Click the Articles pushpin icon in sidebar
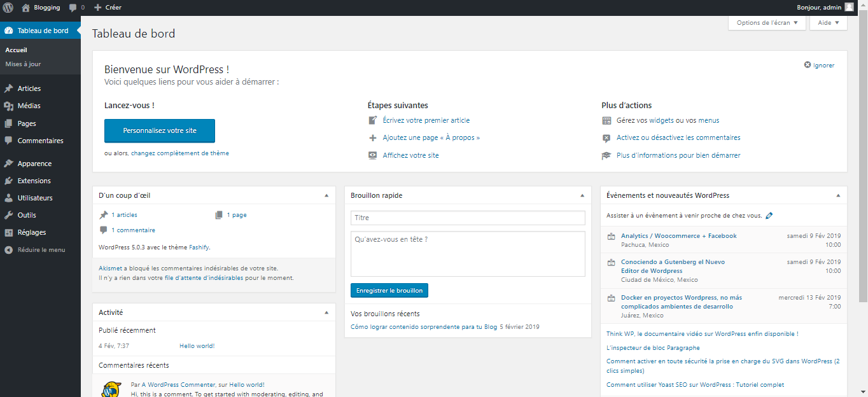The width and height of the screenshot is (868, 397). coord(9,88)
